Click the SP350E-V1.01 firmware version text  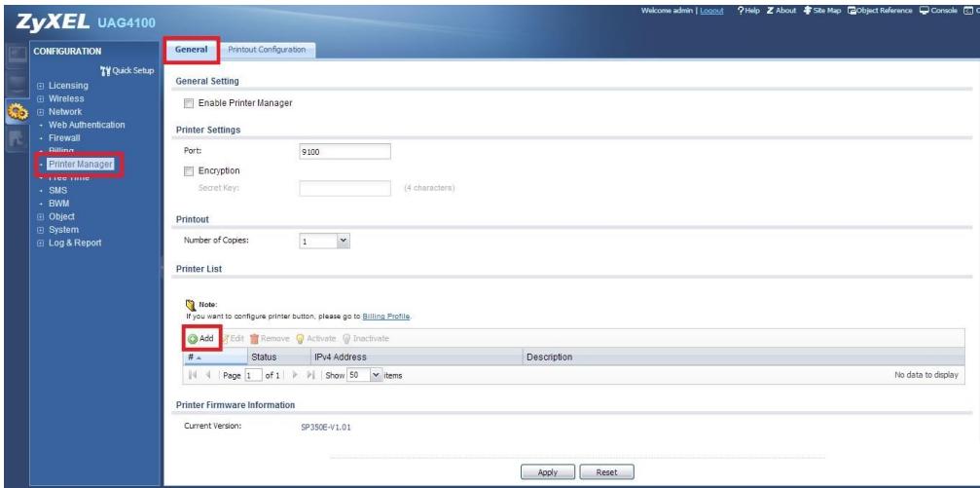coord(328,428)
